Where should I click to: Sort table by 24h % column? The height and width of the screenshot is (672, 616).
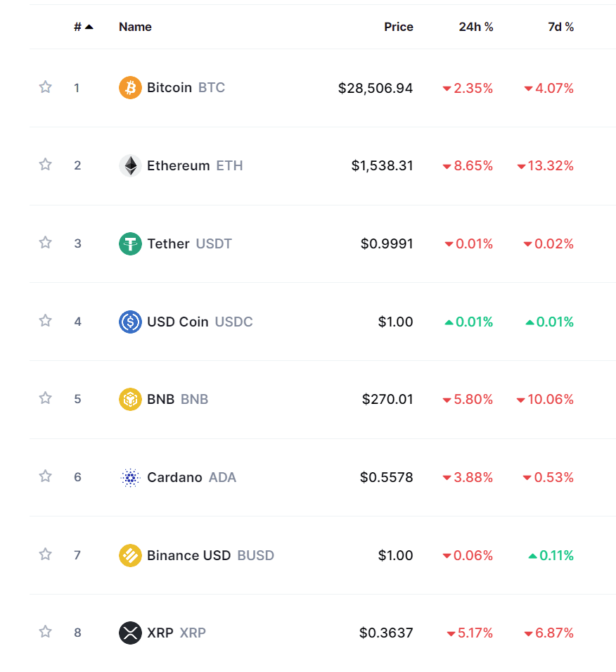pos(476,27)
